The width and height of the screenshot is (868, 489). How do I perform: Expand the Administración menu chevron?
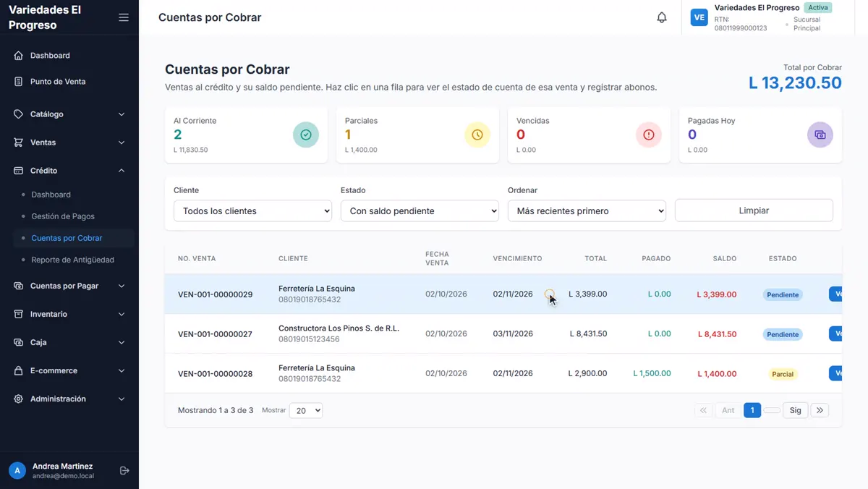click(122, 399)
